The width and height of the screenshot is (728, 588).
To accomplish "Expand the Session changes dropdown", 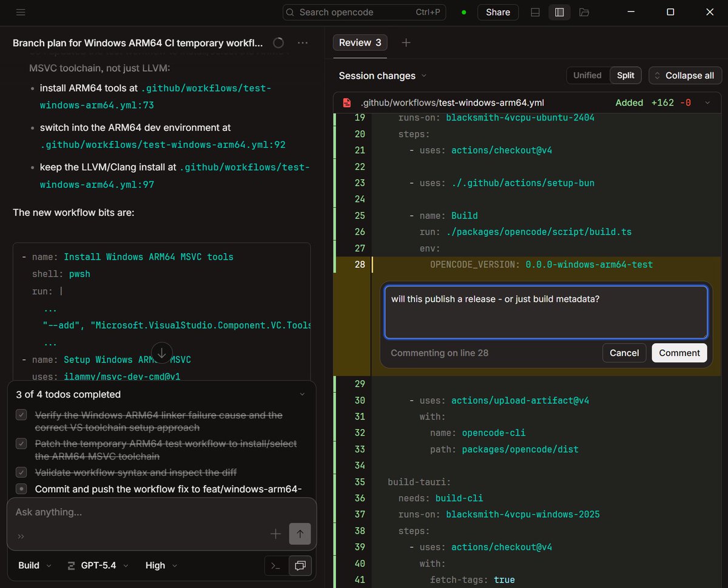I will tap(383, 76).
